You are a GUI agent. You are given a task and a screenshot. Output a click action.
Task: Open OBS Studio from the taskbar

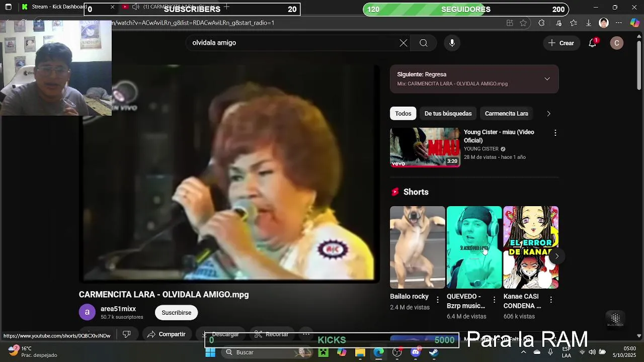(397, 352)
